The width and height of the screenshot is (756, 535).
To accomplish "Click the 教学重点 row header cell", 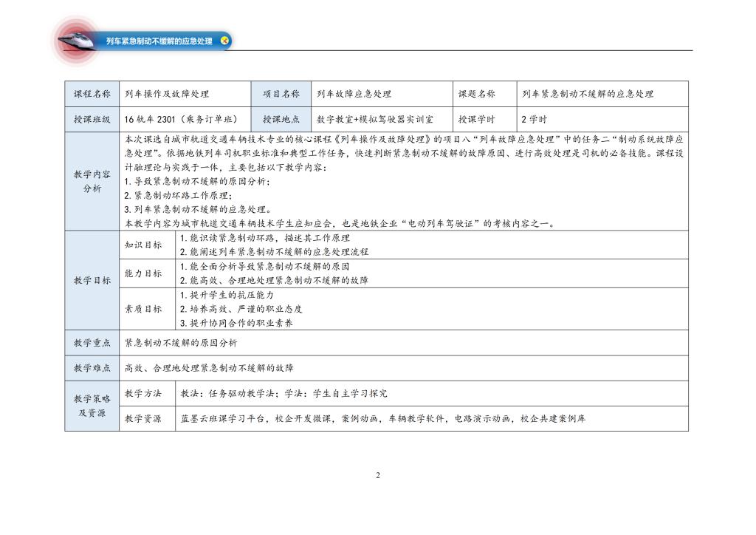I will pyautogui.click(x=92, y=343).
